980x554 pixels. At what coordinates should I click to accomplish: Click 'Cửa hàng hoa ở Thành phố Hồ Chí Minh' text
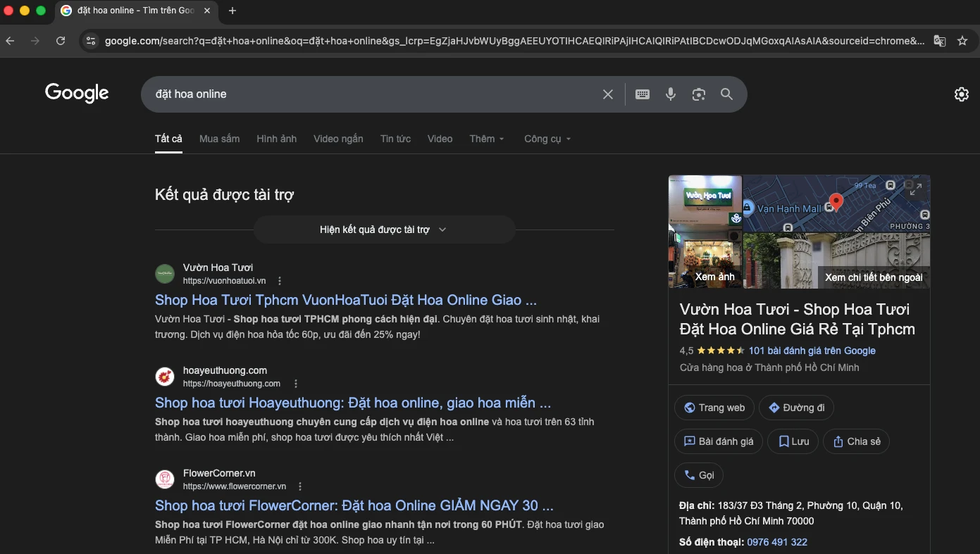coord(769,367)
